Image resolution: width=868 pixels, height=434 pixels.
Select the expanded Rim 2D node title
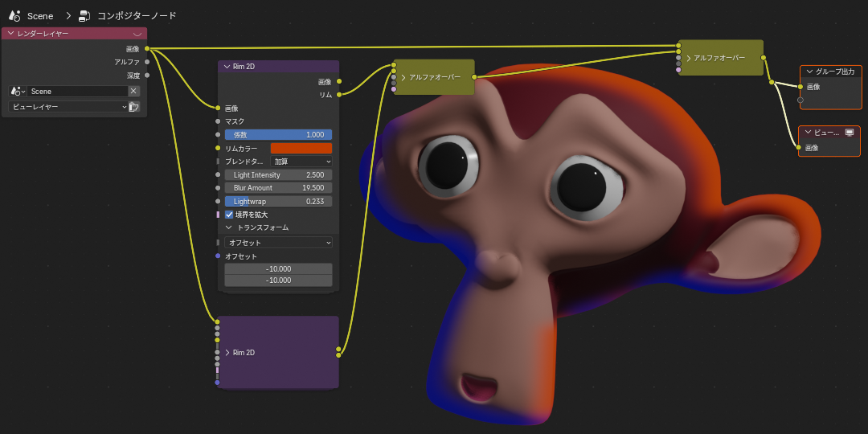(x=244, y=67)
